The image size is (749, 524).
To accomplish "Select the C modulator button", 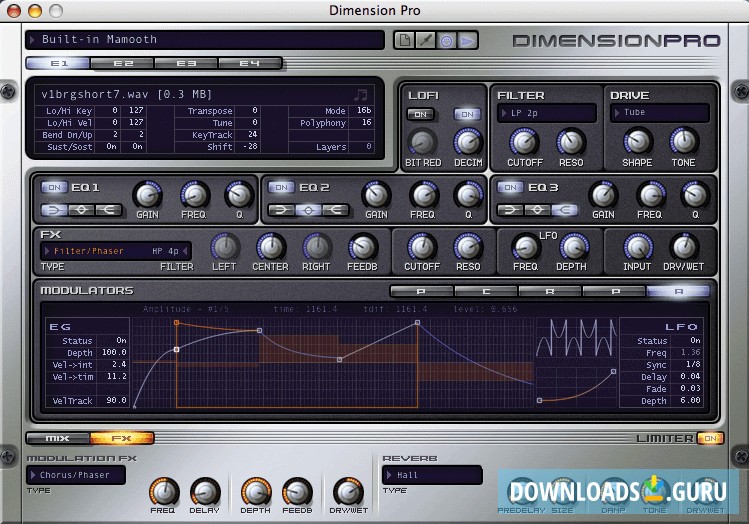I will [x=485, y=291].
